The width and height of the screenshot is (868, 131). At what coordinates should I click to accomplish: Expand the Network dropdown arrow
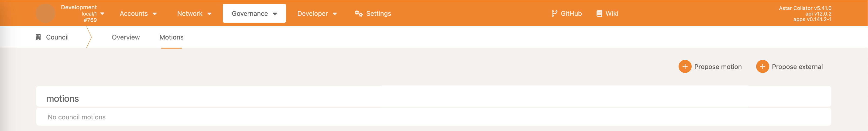(209, 14)
